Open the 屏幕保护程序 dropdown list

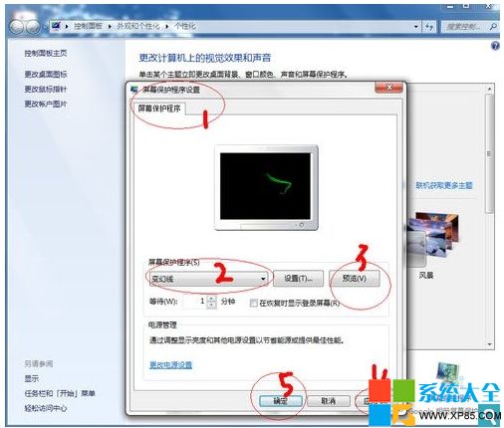tap(208, 279)
